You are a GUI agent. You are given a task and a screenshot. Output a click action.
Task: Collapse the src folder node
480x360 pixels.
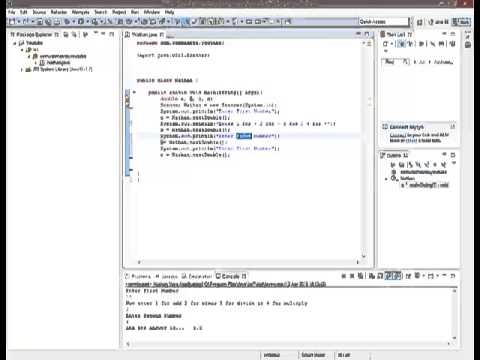tap(22, 50)
